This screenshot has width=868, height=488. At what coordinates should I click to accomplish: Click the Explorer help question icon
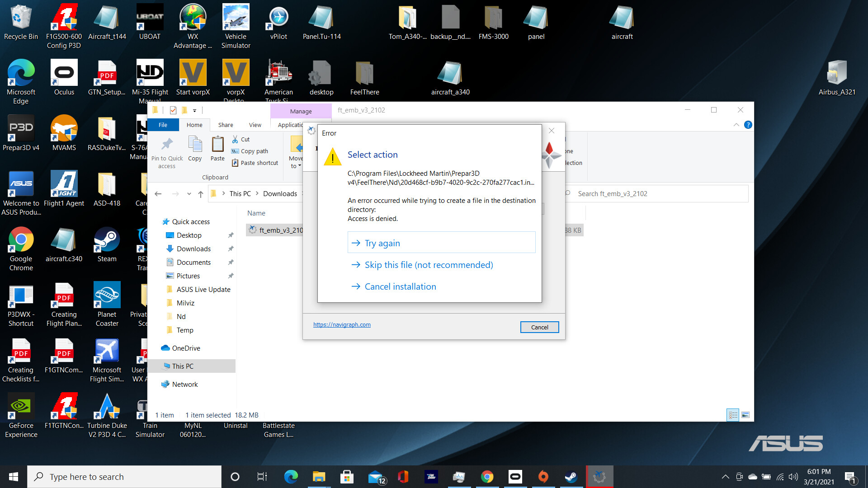748,125
